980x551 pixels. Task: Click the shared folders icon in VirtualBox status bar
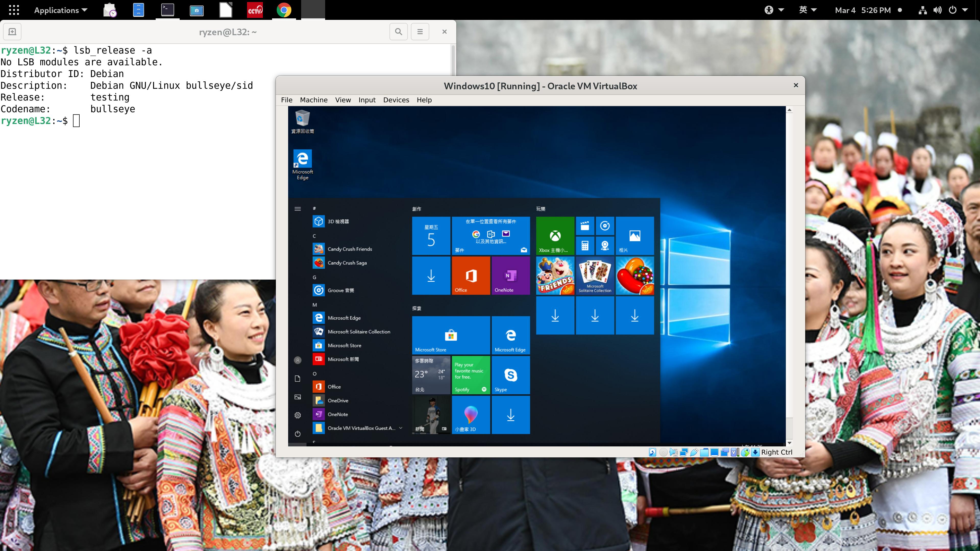705,452
